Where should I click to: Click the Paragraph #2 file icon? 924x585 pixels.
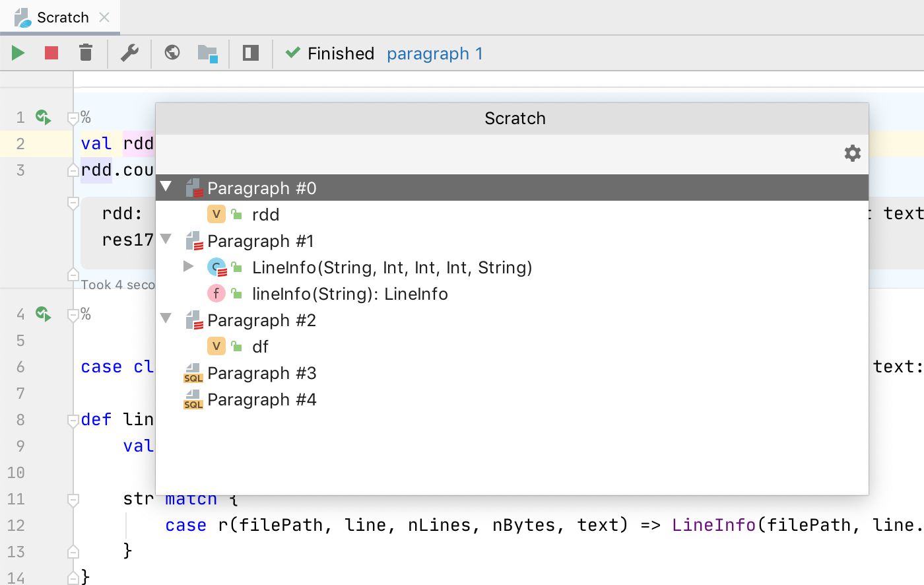194,320
